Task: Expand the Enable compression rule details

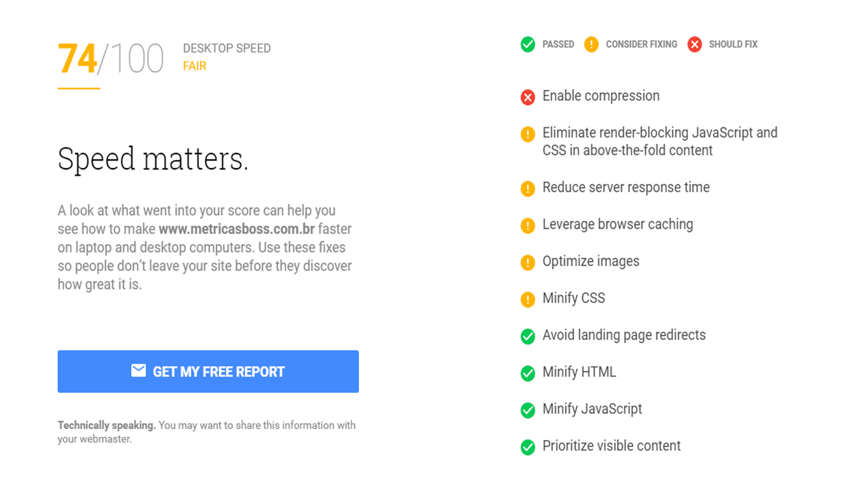Action: (x=600, y=96)
